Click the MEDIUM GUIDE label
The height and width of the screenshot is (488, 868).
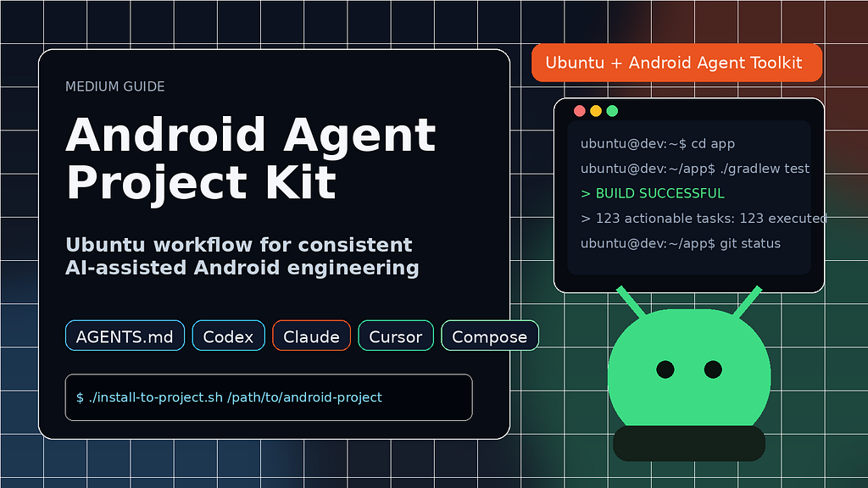115,87
